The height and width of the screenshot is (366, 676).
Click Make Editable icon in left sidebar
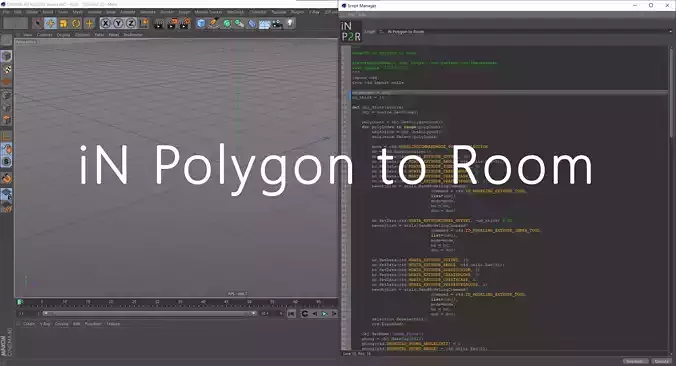coord(6,40)
